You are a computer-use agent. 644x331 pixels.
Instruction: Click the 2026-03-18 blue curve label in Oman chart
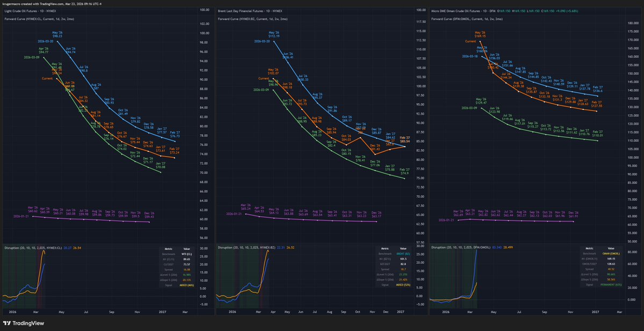(x=472, y=56)
